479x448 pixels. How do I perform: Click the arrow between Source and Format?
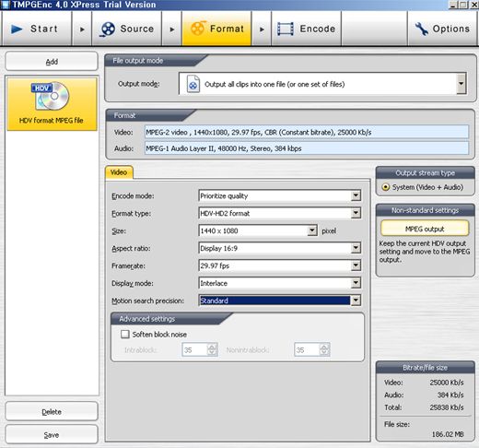(x=172, y=29)
